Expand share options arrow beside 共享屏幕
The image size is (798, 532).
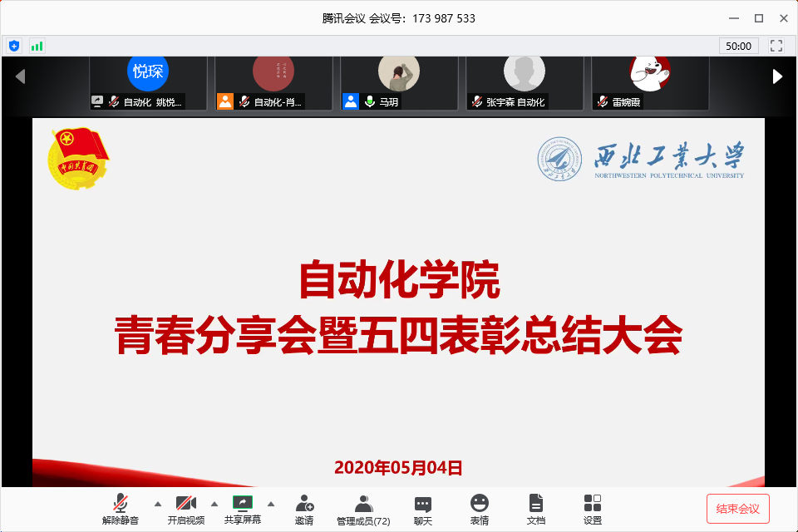point(270,504)
